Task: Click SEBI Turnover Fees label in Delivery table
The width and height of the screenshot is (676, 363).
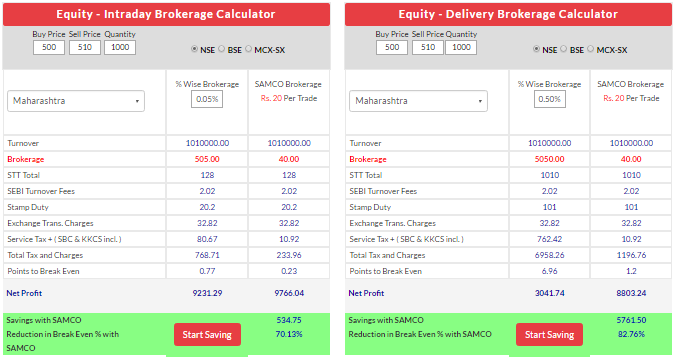Action: (383, 191)
